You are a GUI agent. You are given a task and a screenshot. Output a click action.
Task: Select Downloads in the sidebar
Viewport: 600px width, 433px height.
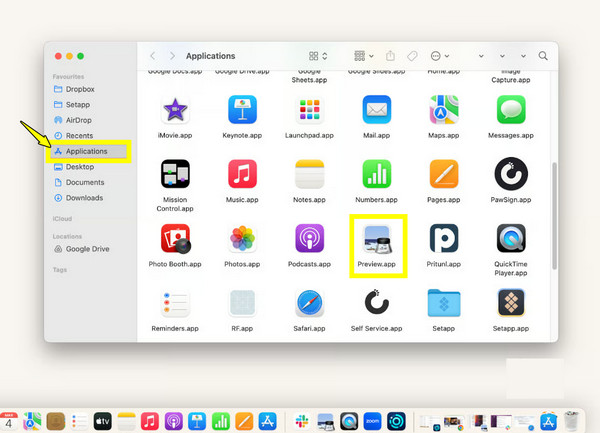click(84, 198)
